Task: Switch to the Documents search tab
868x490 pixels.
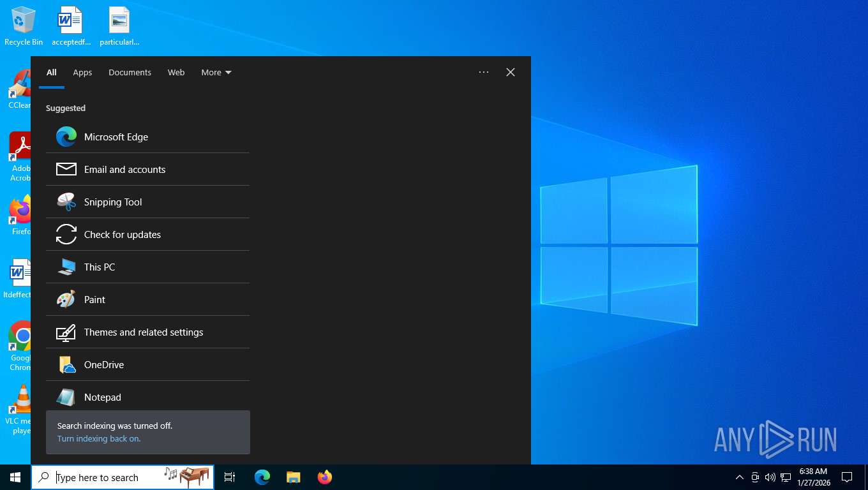Action: coord(130,72)
